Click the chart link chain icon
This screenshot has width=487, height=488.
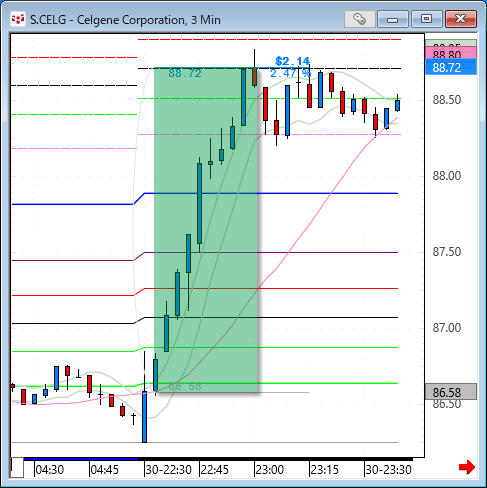tap(360, 19)
